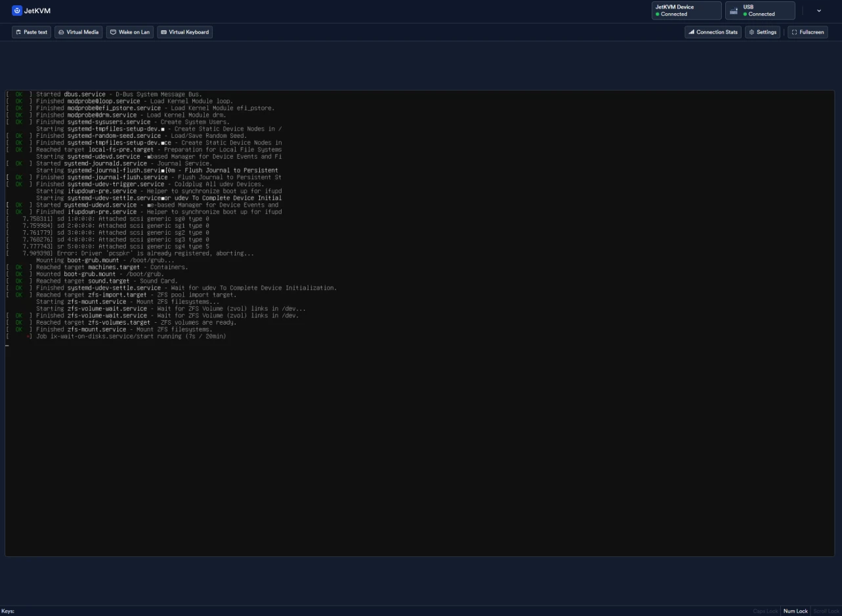This screenshot has width=842, height=616.
Task: Click the 'sr 5:0:0:0: Attached scsi generic sg4' line
Action: tap(107, 246)
